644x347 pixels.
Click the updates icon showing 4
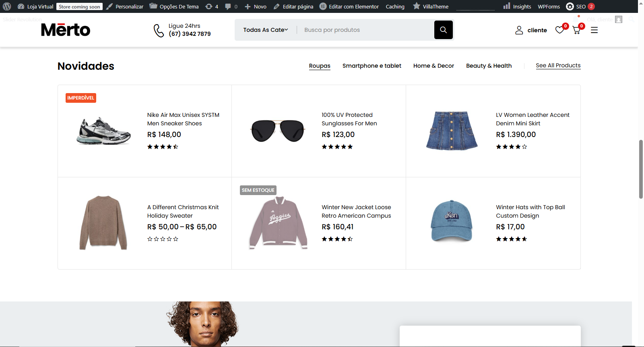(212, 6)
